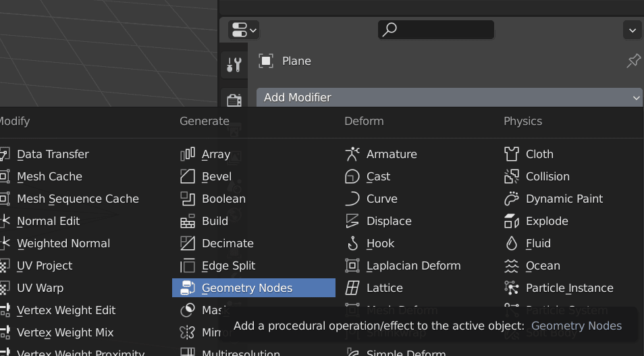Pick Laplacian Deform from the Deform column

[x=413, y=265]
